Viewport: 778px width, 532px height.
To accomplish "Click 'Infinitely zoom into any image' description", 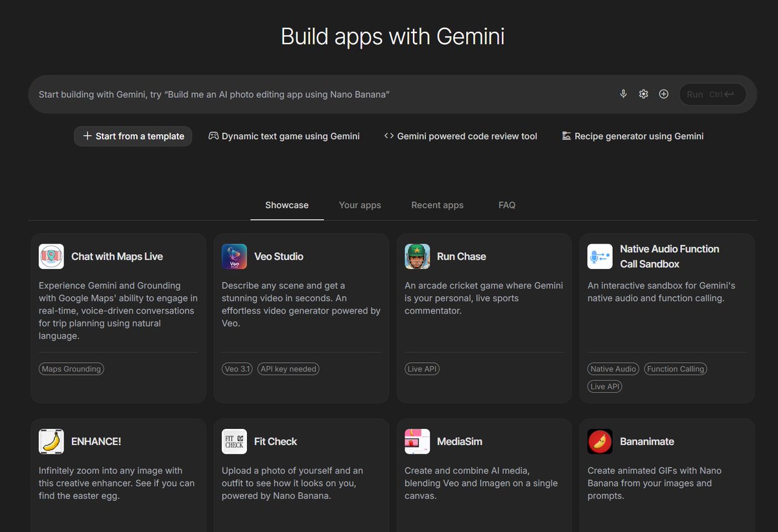I will (x=117, y=483).
